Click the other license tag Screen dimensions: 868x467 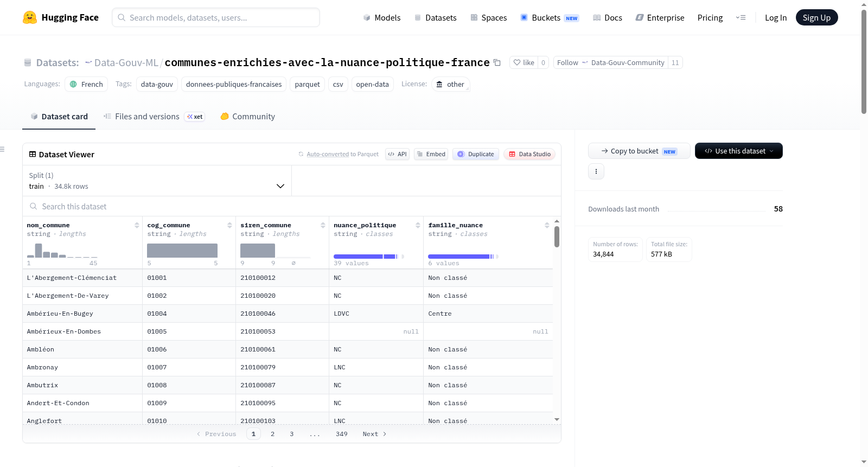[450, 84]
